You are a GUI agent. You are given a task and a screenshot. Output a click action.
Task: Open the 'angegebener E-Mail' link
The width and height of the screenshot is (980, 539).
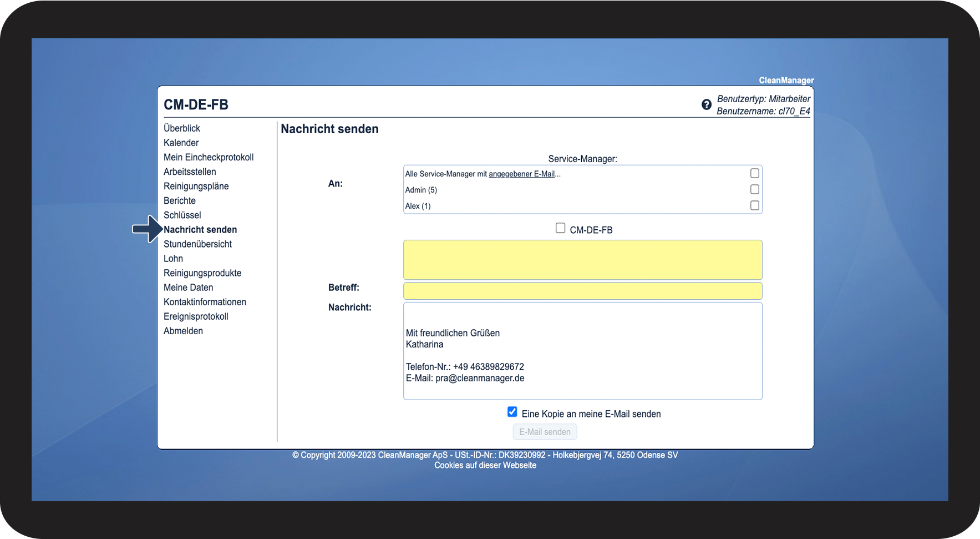tap(521, 174)
